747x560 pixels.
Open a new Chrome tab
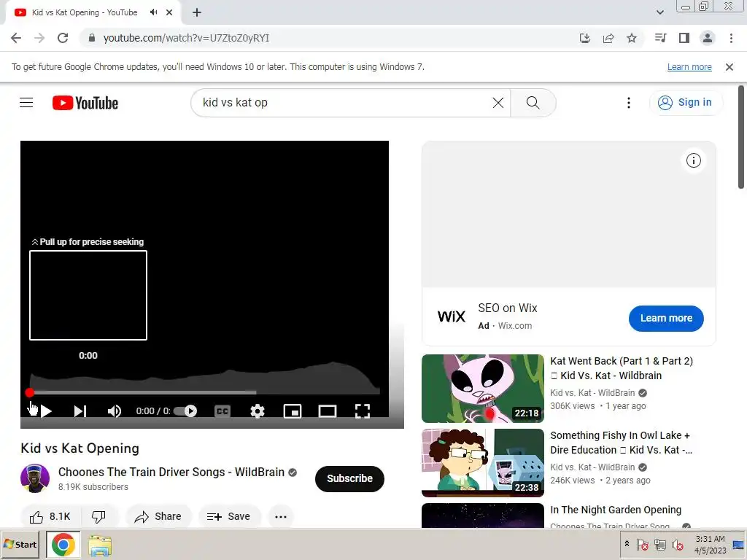tap(197, 12)
